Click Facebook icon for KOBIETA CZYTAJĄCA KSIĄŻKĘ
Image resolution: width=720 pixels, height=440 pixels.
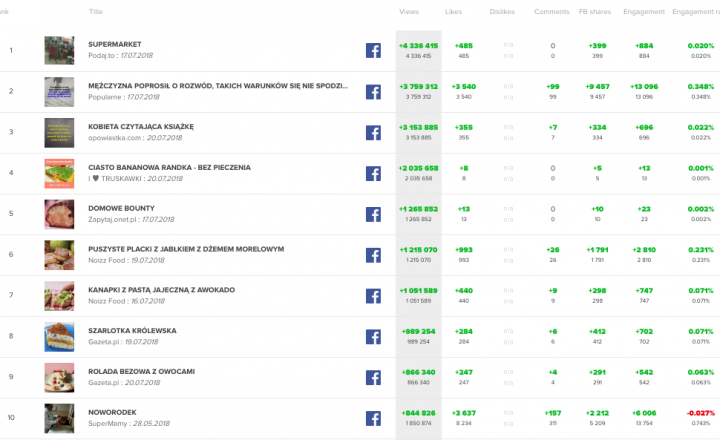pyautogui.click(x=373, y=133)
